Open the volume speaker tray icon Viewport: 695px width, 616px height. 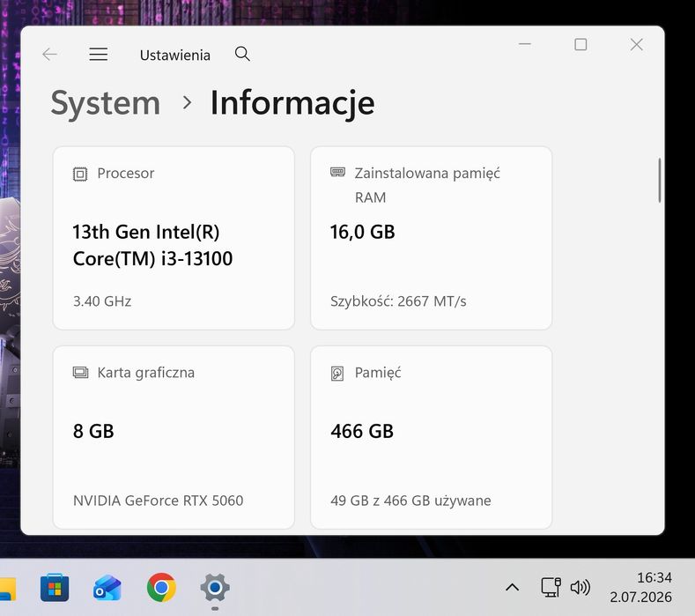pos(580,588)
